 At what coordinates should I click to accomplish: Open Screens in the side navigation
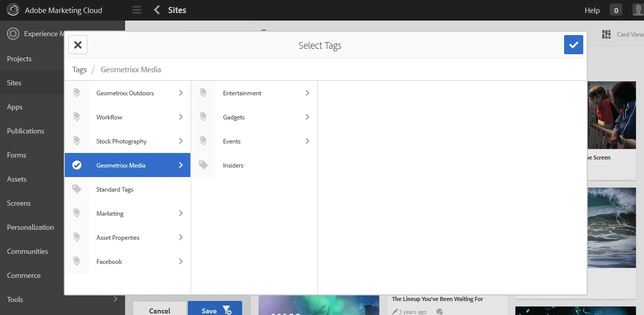(x=19, y=203)
